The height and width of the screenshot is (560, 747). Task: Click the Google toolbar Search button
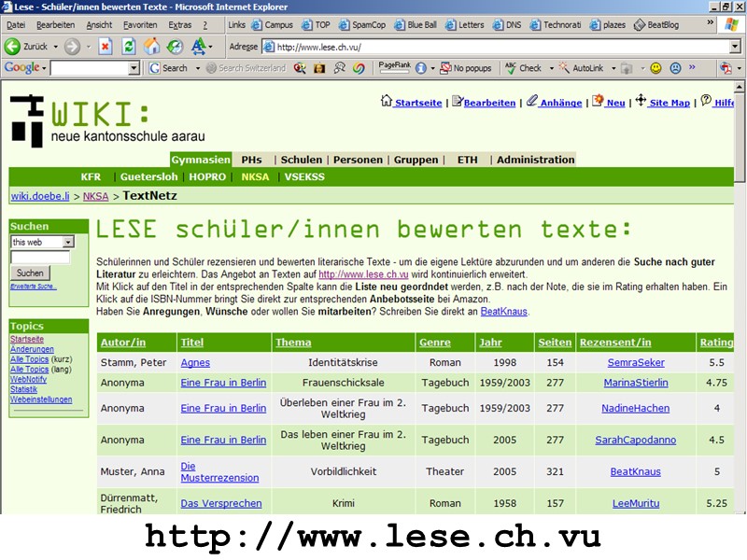pyautogui.click(x=171, y=67)
